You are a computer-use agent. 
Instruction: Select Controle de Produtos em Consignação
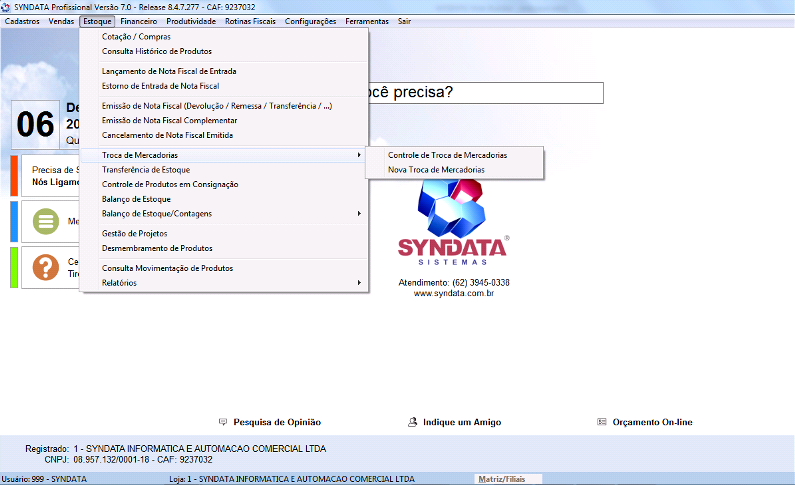(x=224, y=184)
